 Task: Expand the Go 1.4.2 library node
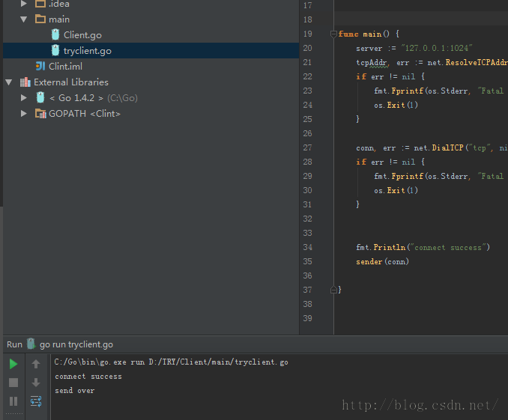pos(24,98)
